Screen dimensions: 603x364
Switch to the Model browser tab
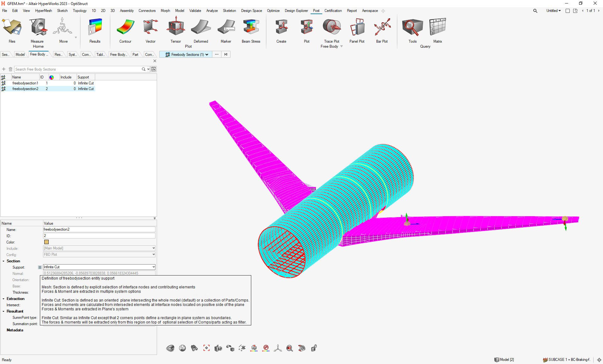tap(20, 55)
